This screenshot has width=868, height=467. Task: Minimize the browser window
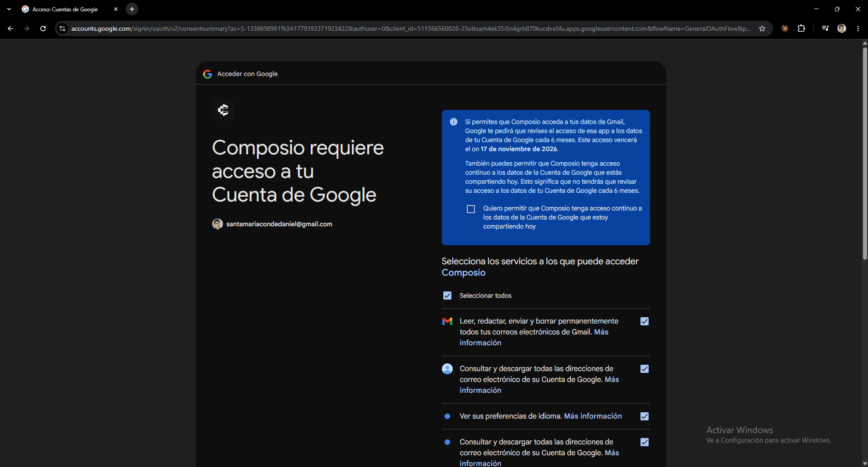(816, 9)
